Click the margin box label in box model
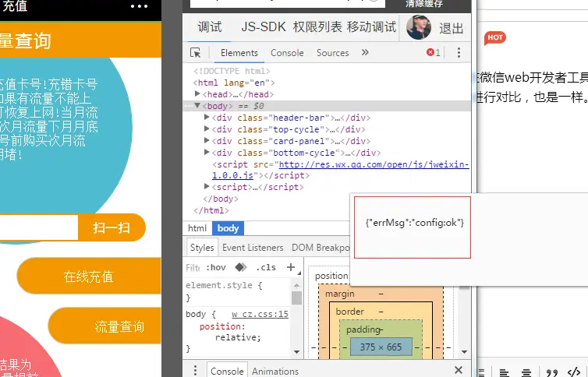The height and width of the screenshot is (377, 588). coord(339,294)
